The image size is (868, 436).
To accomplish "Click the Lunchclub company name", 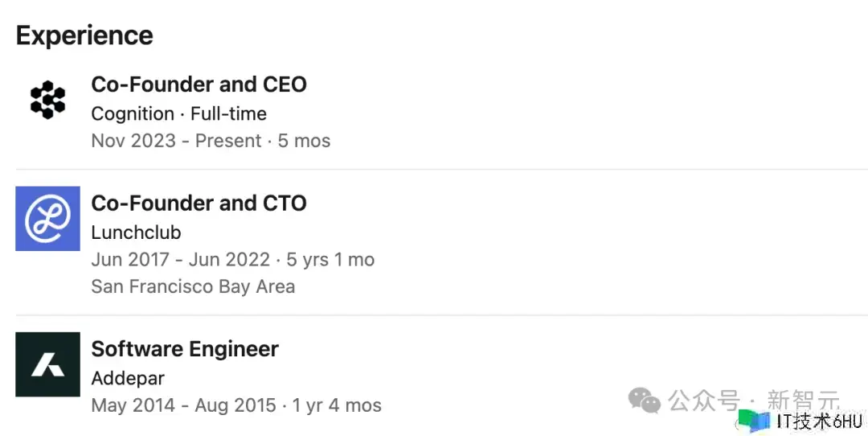I will pos(136,232).
